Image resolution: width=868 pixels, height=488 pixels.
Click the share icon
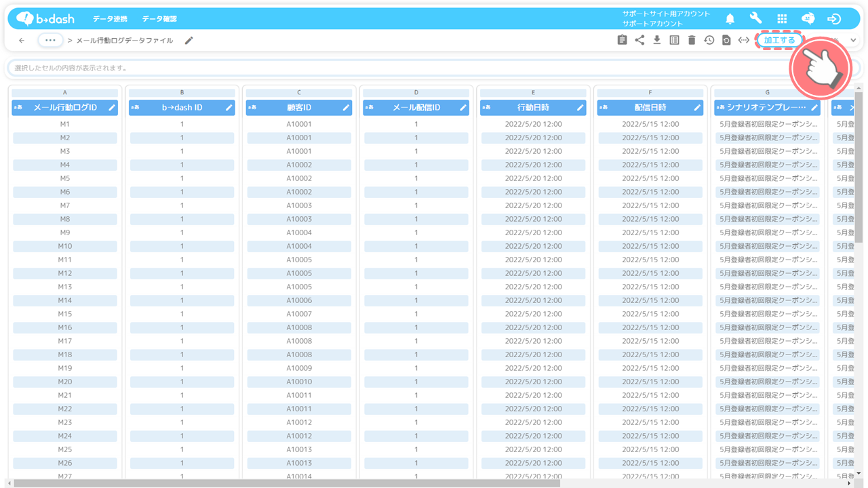pos(639,41)
